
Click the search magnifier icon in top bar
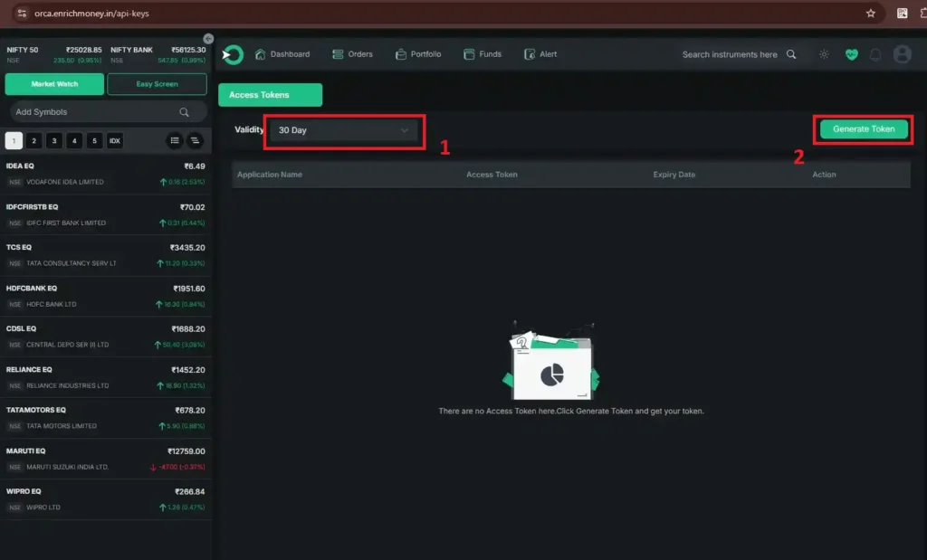click(x=791, y=54)
